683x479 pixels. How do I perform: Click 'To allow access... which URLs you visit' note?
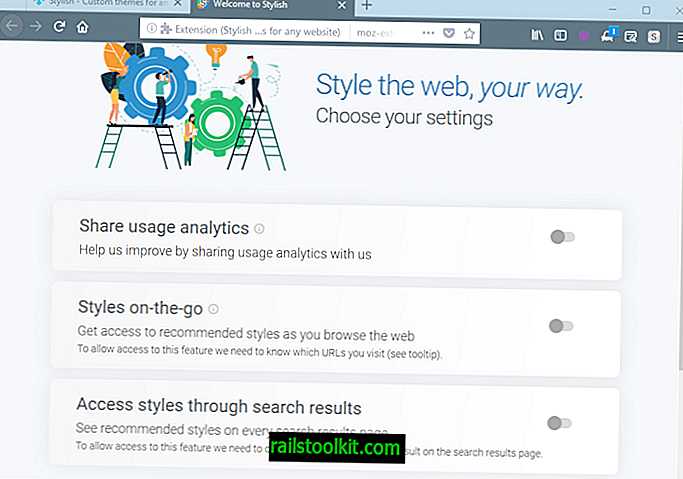(x=260, y=351)
